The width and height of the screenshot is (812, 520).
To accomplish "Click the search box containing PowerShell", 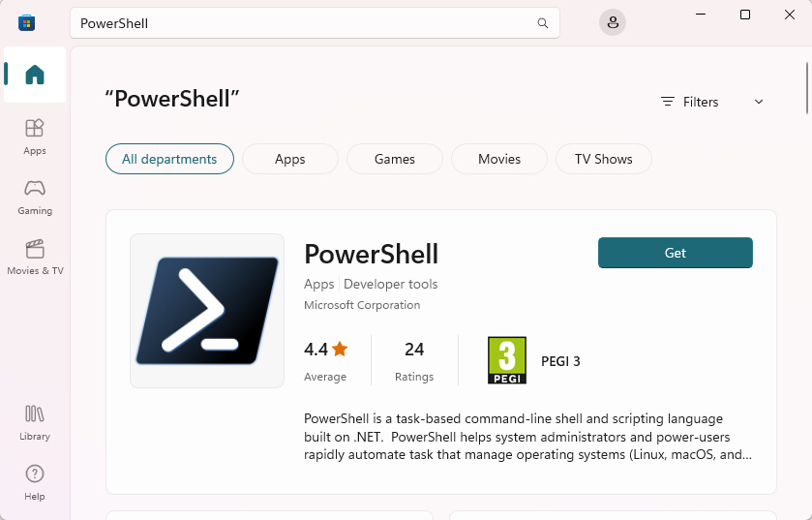I will (x=315, y=23).
